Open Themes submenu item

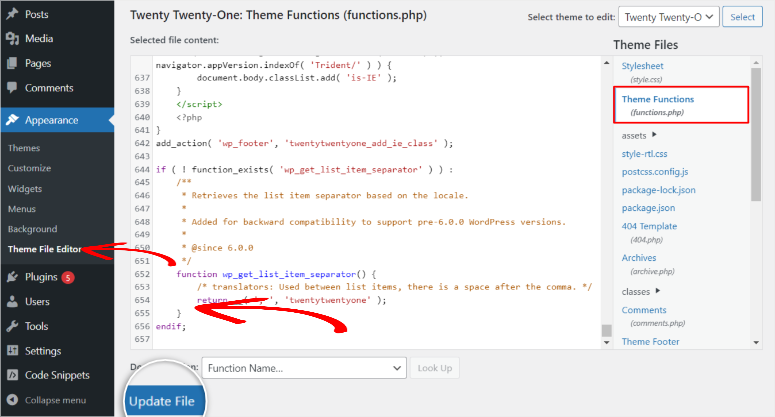click(24, 148)
